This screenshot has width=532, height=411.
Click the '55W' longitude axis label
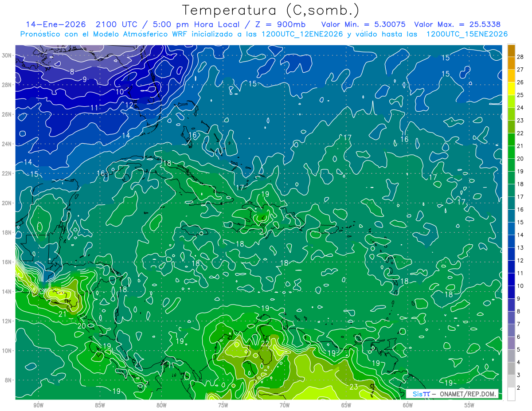469,405
